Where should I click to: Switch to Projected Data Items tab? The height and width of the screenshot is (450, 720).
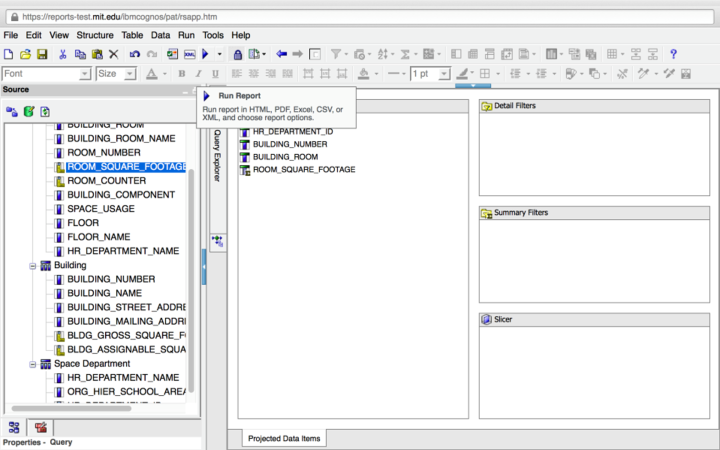pos(284,438)
